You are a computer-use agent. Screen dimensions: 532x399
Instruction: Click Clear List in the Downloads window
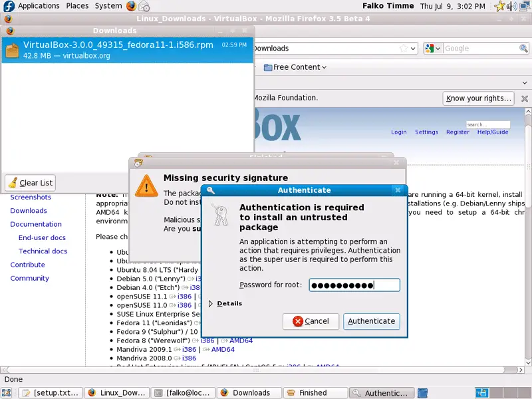click(30, 182)
